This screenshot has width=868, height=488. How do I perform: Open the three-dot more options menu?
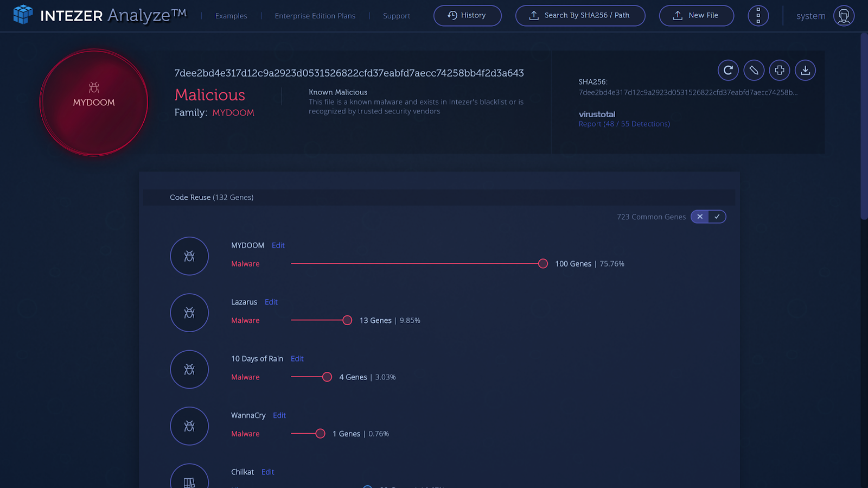pyautogui.click(x=758, y=16)
